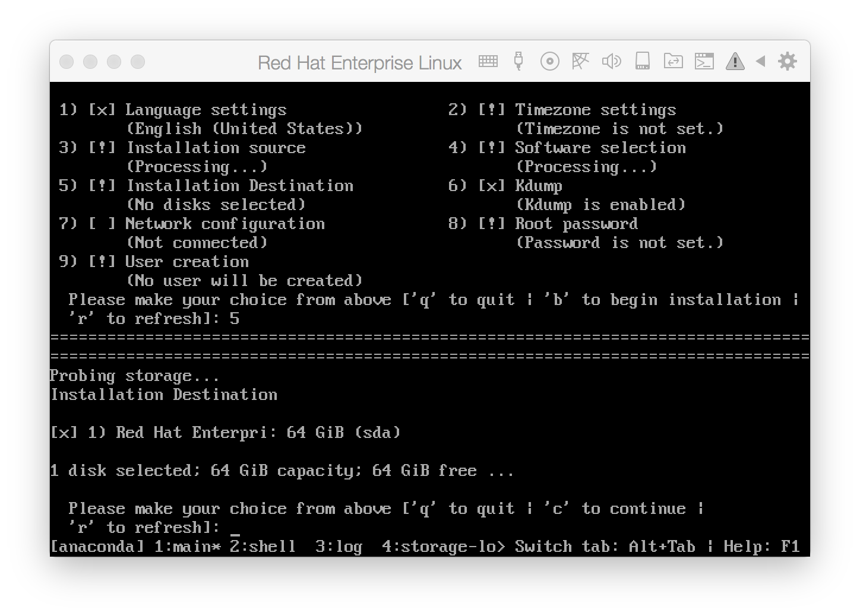860x616 pixels.
Task: Open the network adapter spiderweb icon
Action: (x=580, y=61)
